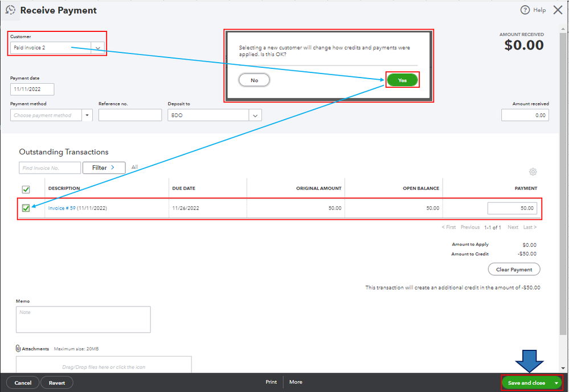Toggle the select-all transactions checkbox
Viewport: 569px width, 392px height.
(26, 190)
